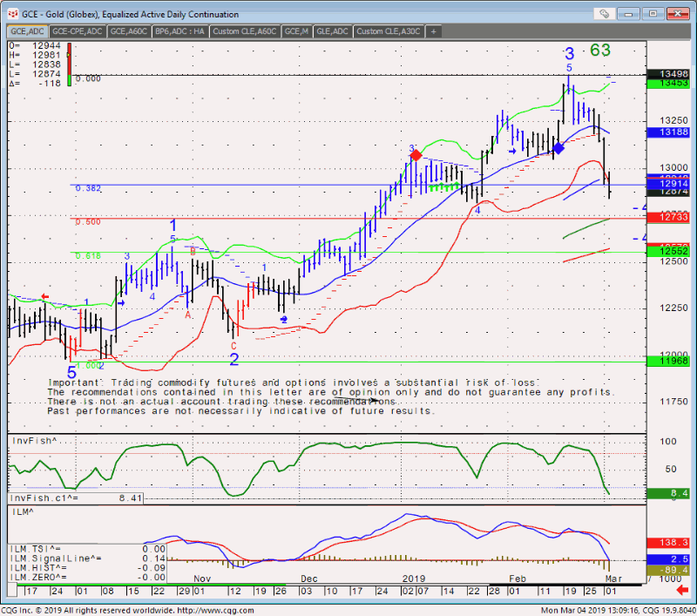This screenshot has height=616, width=697.
Task: Click the red arrow at bottom-right corner
Action: click(x=682, y=591)
